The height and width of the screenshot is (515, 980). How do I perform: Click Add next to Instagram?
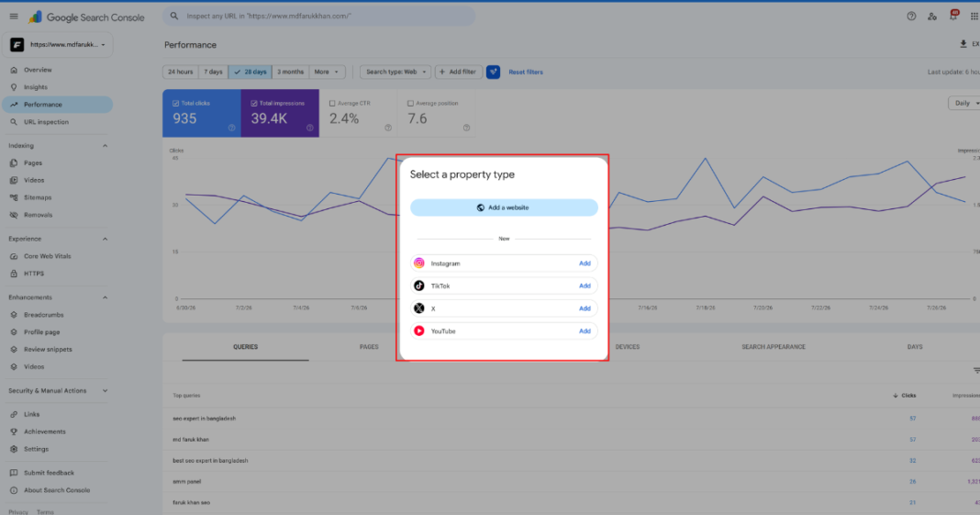coord(585,263)
